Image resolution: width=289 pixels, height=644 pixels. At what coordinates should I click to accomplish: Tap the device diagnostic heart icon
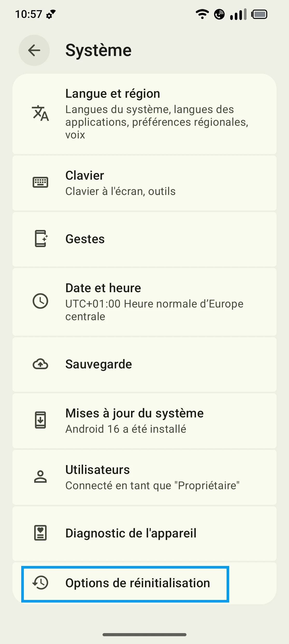(40, 533)
